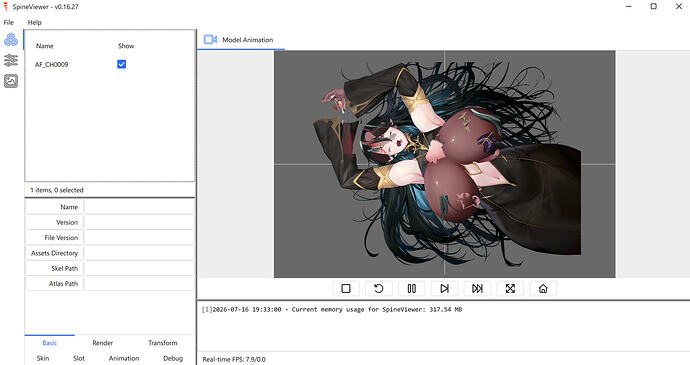Click the Name property field
The height and width of the screenshot is (365, 690).
(139, 207)
